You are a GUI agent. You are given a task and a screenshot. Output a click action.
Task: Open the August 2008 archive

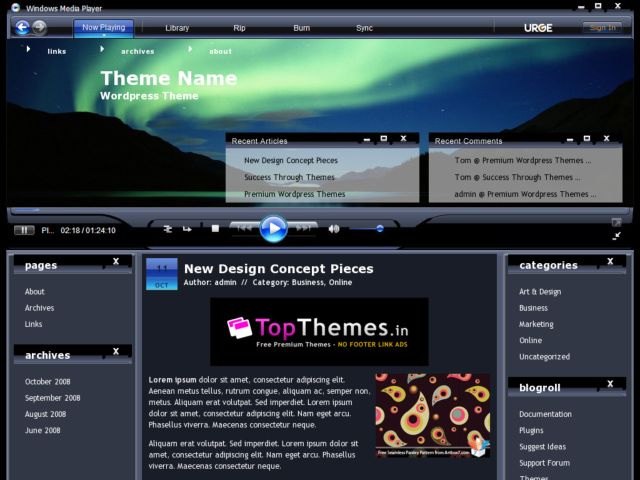click(x=45, y=414)
